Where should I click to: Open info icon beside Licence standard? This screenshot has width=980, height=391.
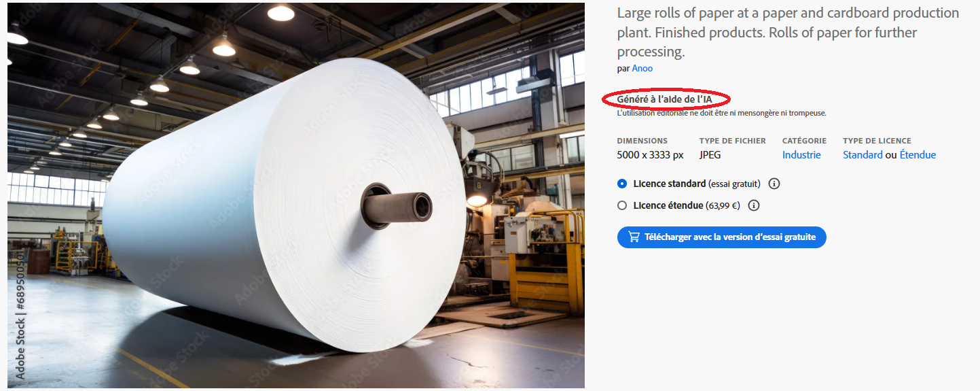[x=774, y=184]
